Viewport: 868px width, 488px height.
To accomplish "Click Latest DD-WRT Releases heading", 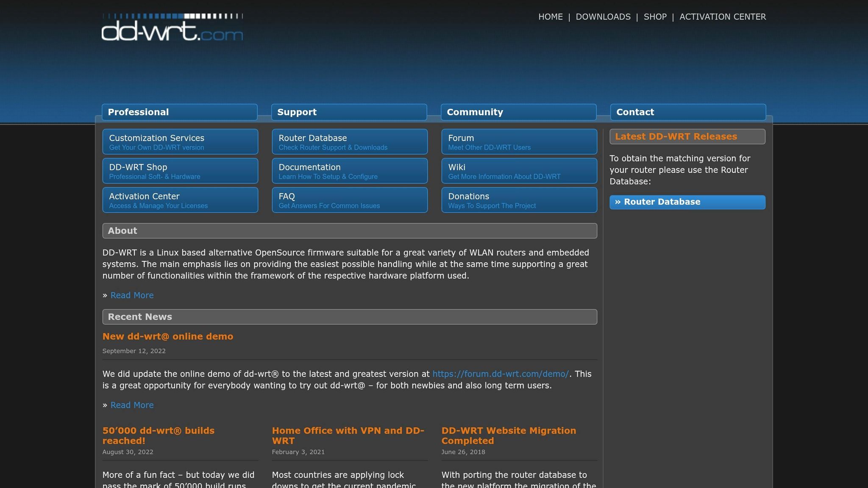I will tap(687, 137).
